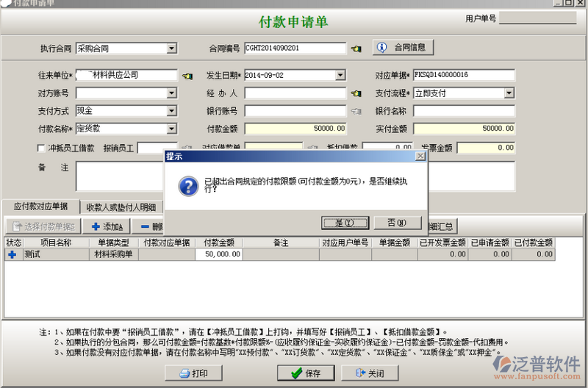Close the 提示 dialog with its X button
The height and width of the screenshot is (388, 588).
point(420,157)
